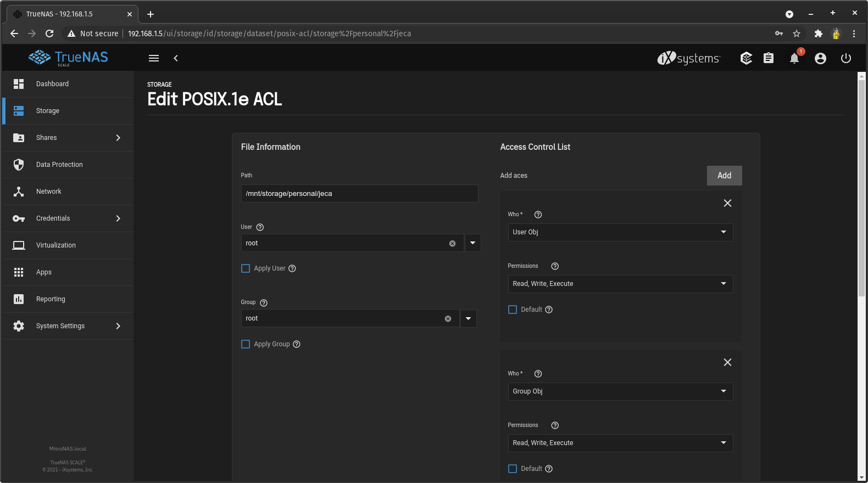Screen dimensions: 868x483
Task: Open the Who dropdown showing Group Obj
Action: tap(620, 391)
